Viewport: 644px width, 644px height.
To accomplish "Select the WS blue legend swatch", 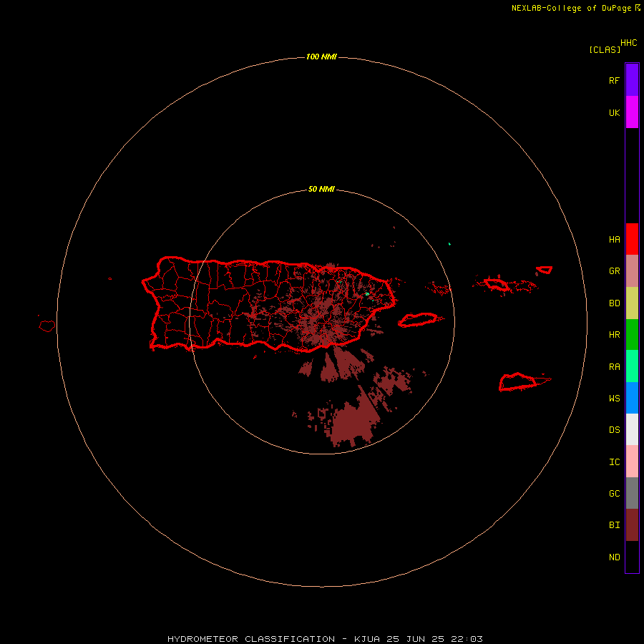I will coord(632,398).
